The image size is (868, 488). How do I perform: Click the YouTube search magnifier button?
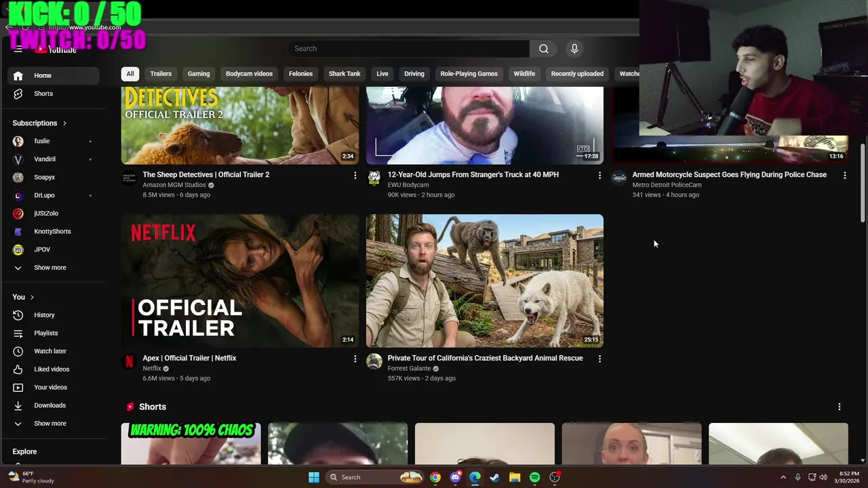[x=543, y=49]
